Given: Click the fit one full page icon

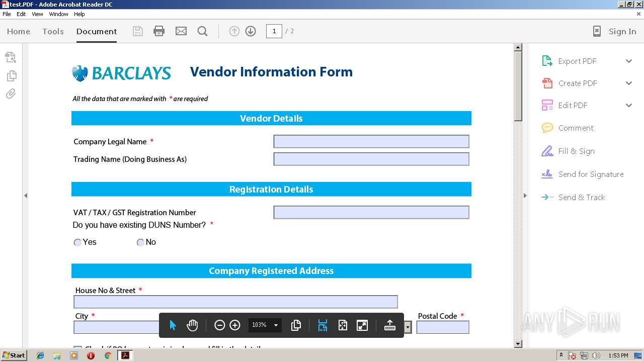Looking at the screenshot, I should coord(343,325).
